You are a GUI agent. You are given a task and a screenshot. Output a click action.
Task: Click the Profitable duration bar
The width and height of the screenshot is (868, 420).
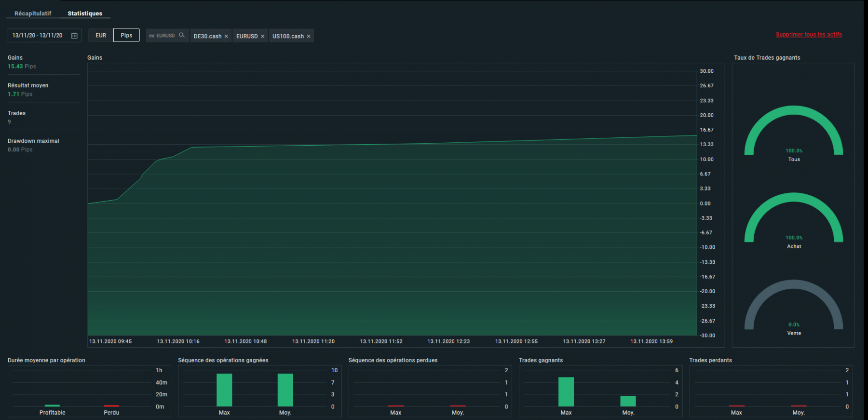[52, 406]
